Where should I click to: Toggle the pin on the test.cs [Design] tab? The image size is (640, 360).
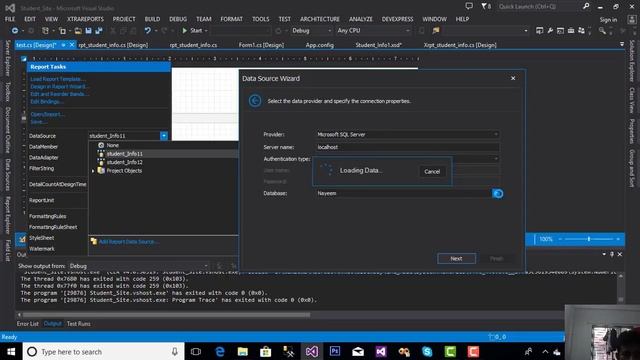pos(63,45)
